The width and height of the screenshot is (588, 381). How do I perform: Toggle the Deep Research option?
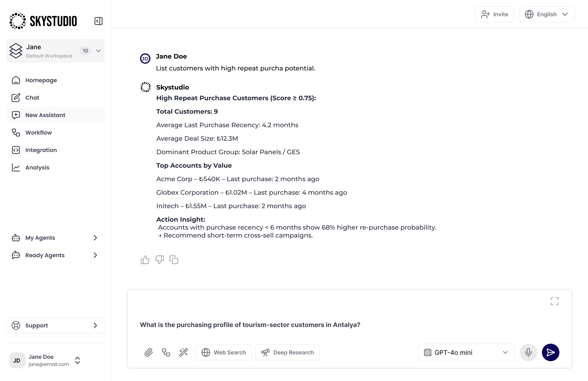[x=287, y=352]
